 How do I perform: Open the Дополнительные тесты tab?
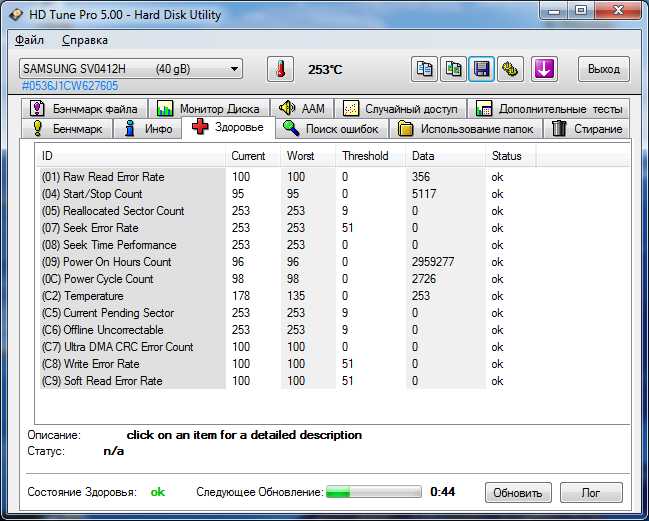[549, 109]
